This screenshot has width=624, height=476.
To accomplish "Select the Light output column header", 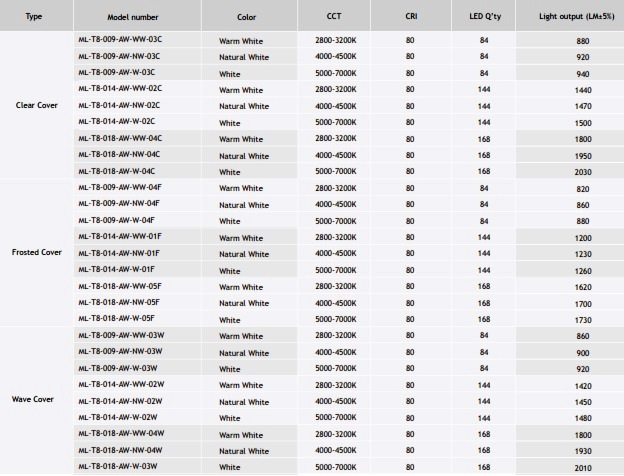I will (577, 16).
